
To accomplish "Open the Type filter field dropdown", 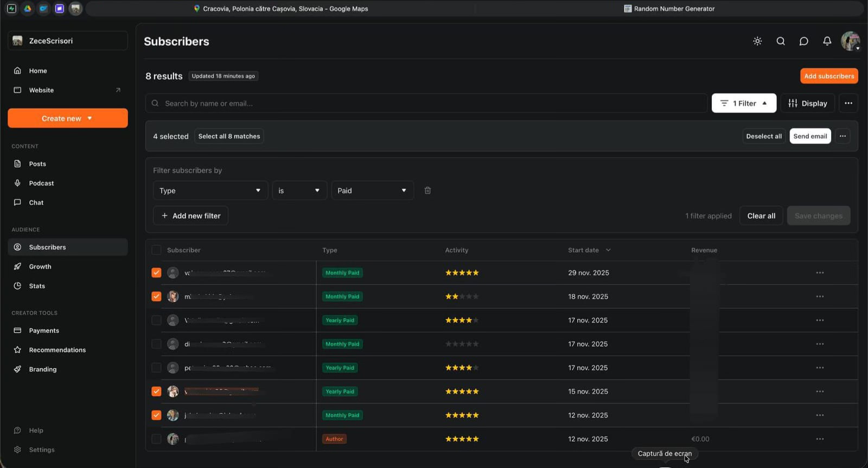I will (210, 191).
